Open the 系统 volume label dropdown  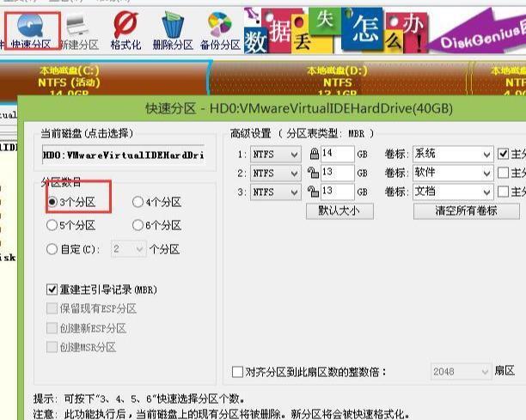coord(453,155)
